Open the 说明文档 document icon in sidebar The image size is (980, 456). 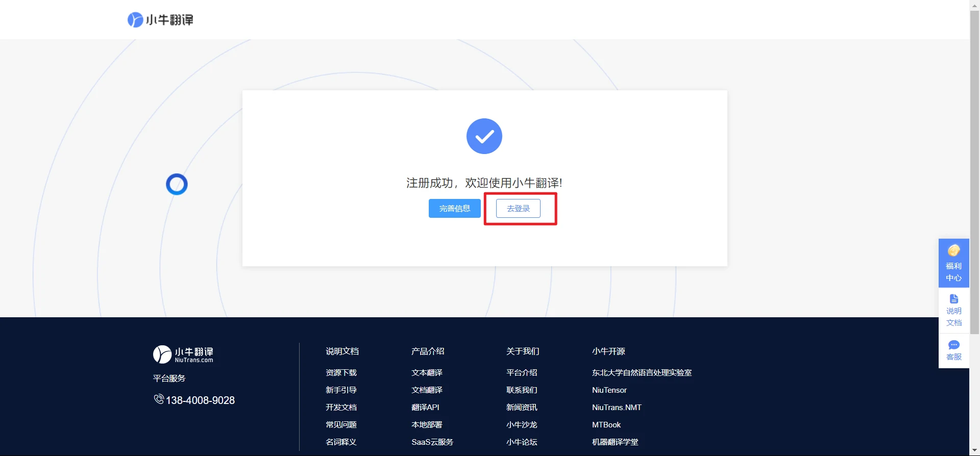click(953, 299)
